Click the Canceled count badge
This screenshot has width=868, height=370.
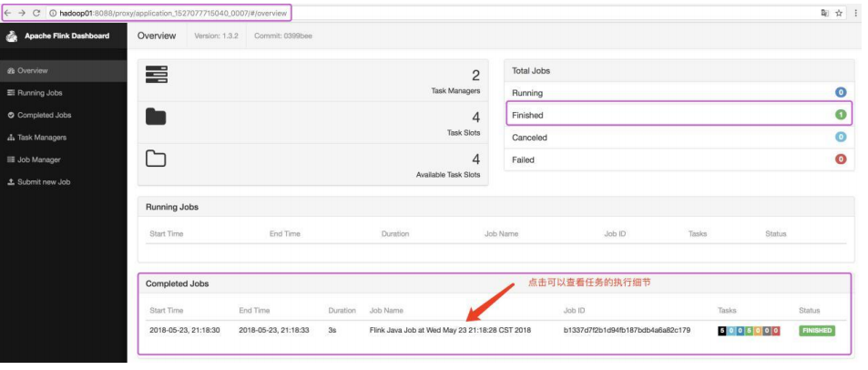[x=841, y=137]
